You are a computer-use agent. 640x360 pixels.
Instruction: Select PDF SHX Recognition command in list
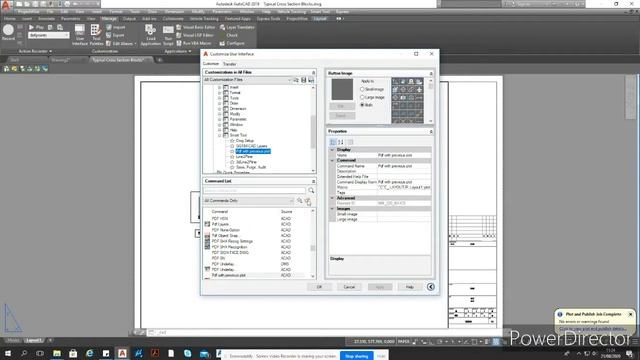tap(229, 247)
